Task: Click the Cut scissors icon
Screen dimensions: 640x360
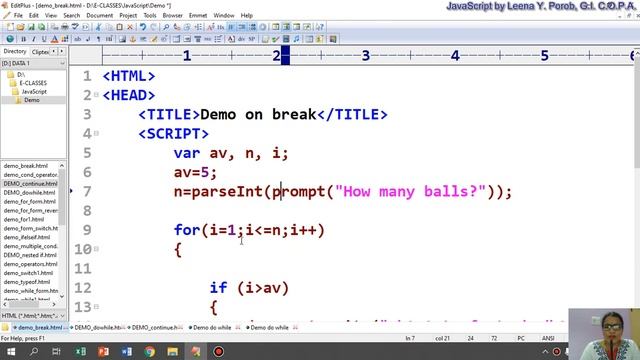Action: click(x=98, y=27)
